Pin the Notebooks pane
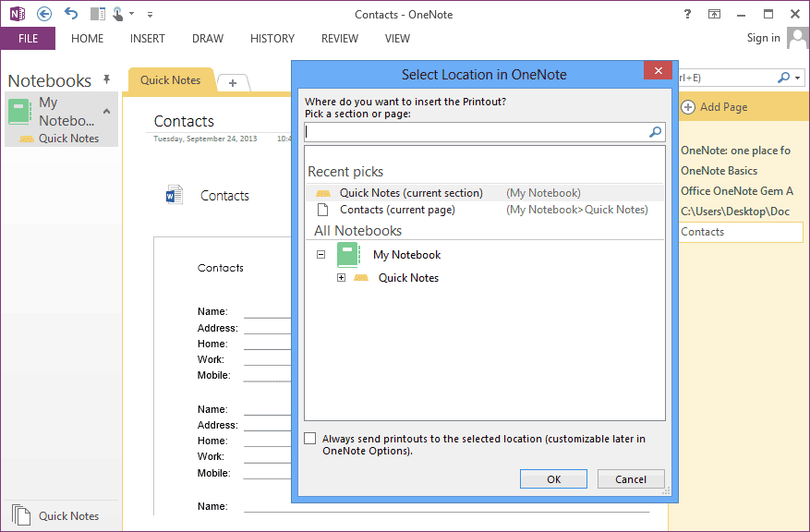The width and height of the screenshot is (810, 532). coord(106,79)
